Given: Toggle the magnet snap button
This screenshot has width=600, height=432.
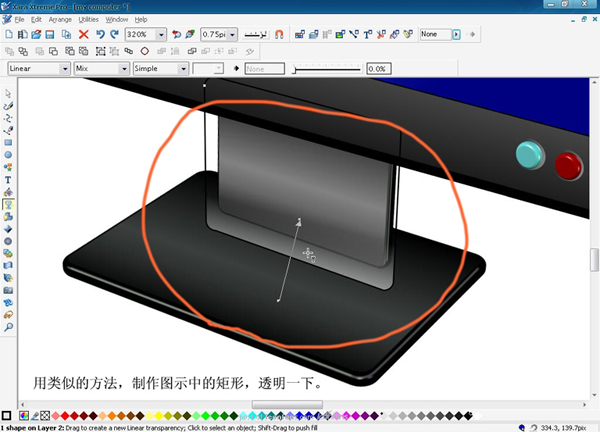Looking at the screenshot, I should pyautogui.click(x=279, y=34).
